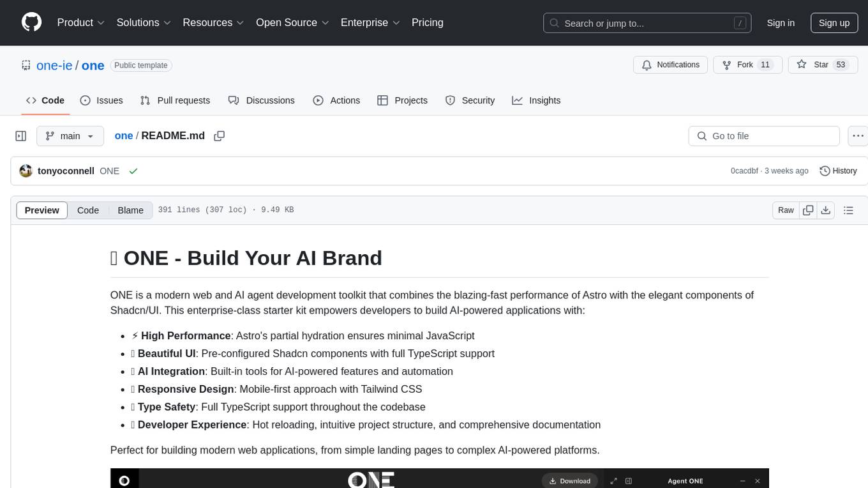This screenshot has width=868, height=488.
Task: Open the one-ie owner profile
Action: (54, 65)
